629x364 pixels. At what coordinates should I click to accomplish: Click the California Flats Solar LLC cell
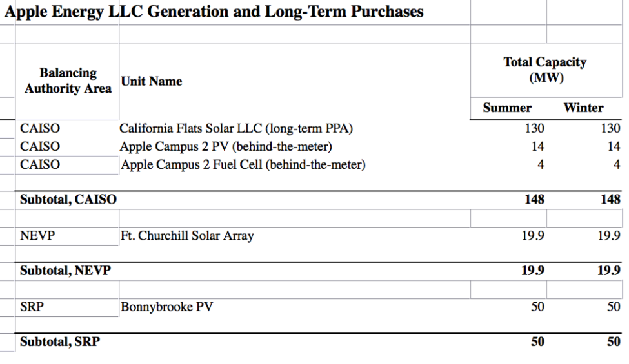pyautogui.click(x=238, y=129)
